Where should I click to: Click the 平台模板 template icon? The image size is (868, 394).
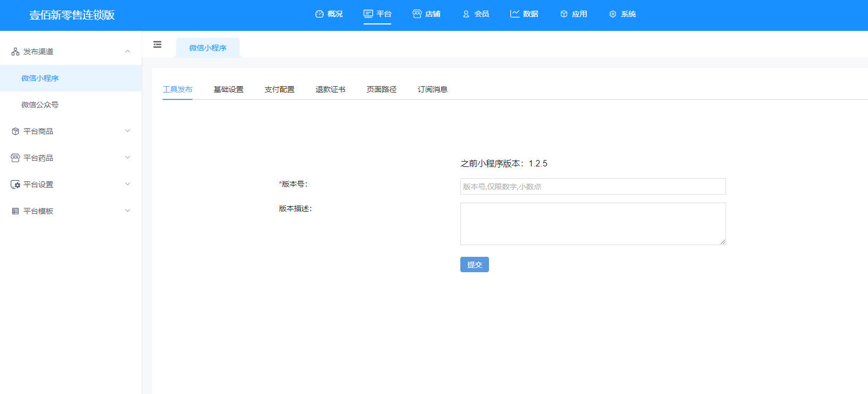(x=15, y=211)
